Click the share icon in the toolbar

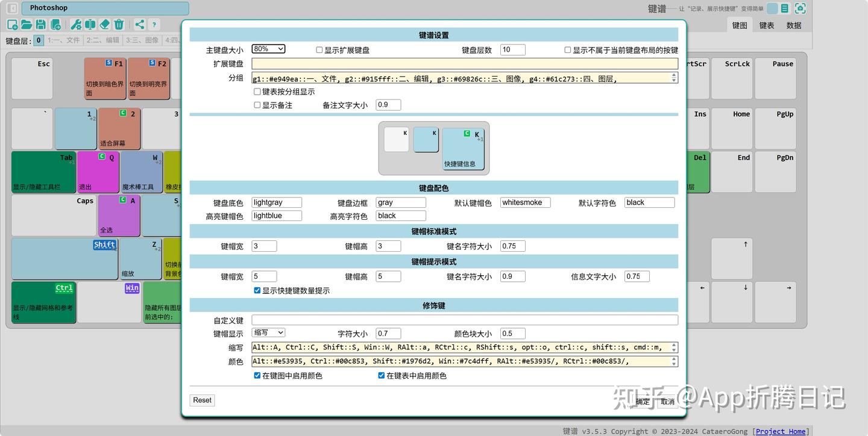(140, 24)
